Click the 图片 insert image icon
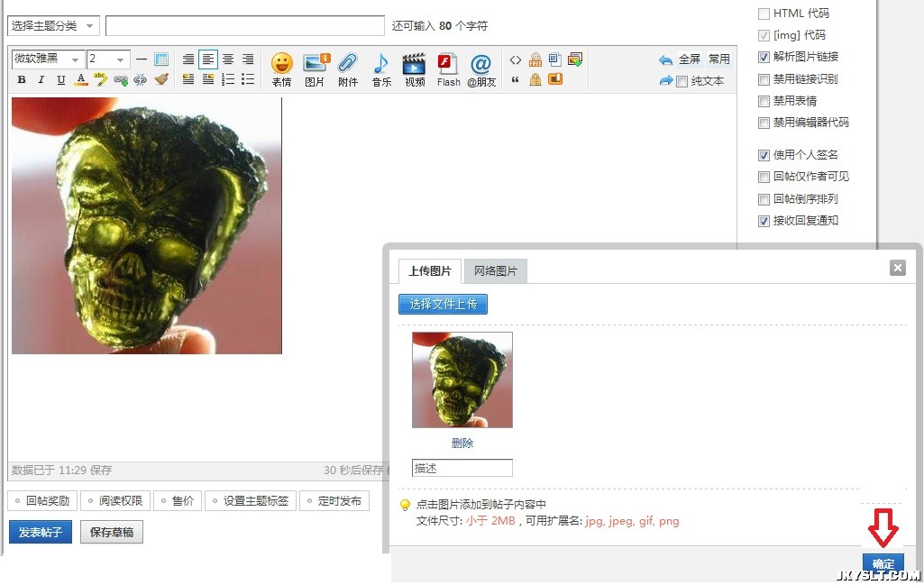Screen dimensions: 924x585 315,65
